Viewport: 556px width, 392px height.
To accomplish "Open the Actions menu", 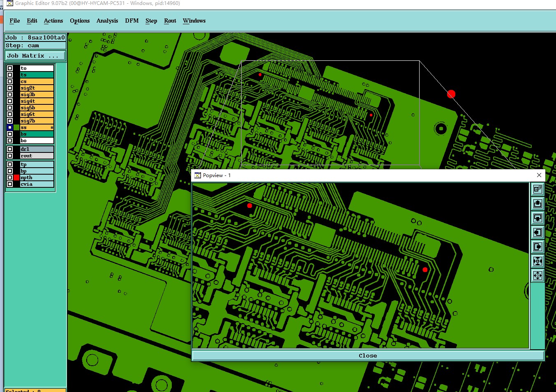I will (53, 21).
